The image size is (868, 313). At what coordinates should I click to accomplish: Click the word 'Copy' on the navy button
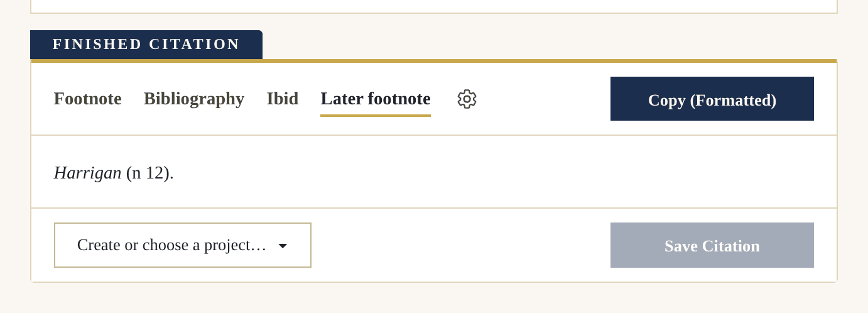[666, 100]
